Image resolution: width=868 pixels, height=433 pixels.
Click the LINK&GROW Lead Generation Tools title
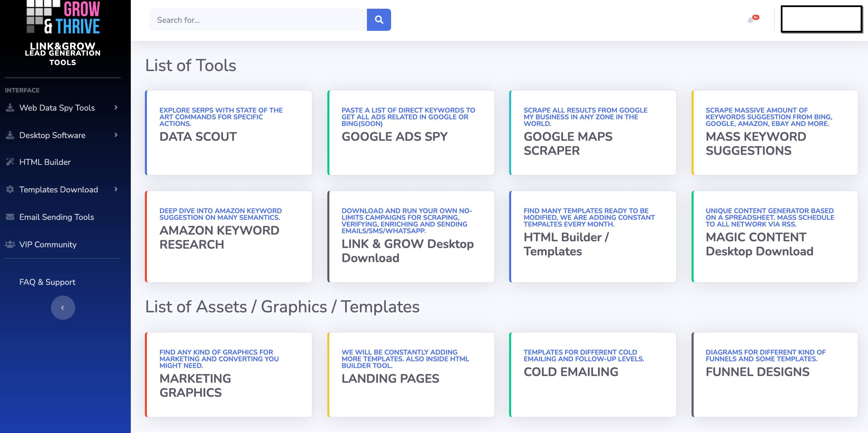[63, 54]
